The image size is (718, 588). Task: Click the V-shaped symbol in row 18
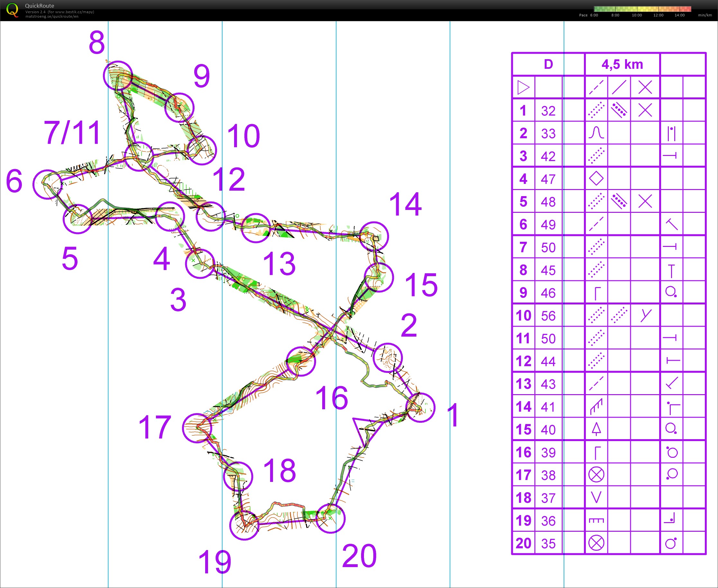click(x=596, y=497)
